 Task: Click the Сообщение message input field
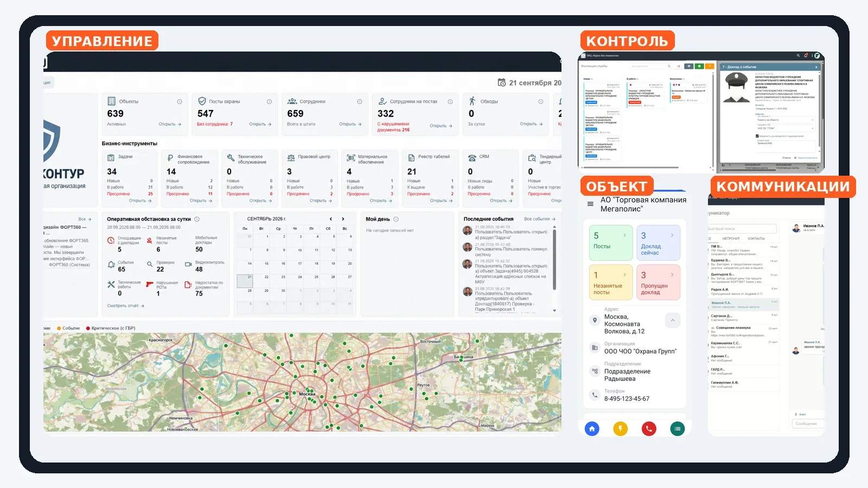click(x=808, y=423)
